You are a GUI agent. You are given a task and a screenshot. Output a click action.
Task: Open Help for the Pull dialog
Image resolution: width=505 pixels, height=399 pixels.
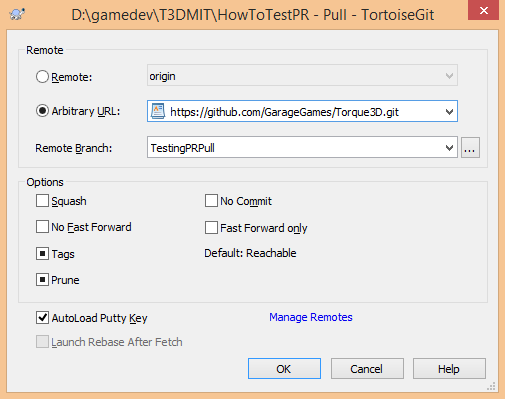click(x=449, y=368)
